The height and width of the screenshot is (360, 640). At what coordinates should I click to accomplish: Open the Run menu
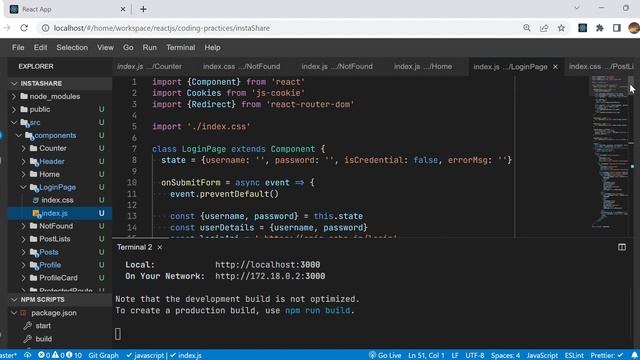click(x=149, y=47)
